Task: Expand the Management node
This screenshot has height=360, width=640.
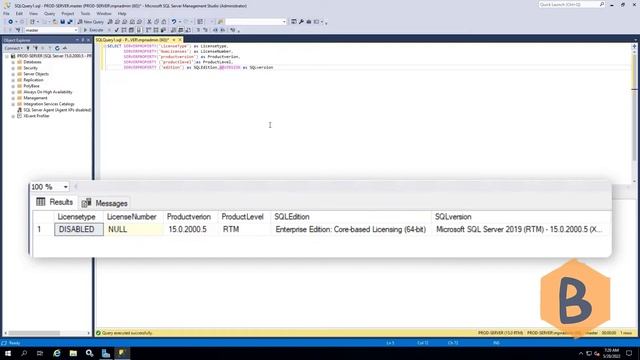Action: [13, 98]
